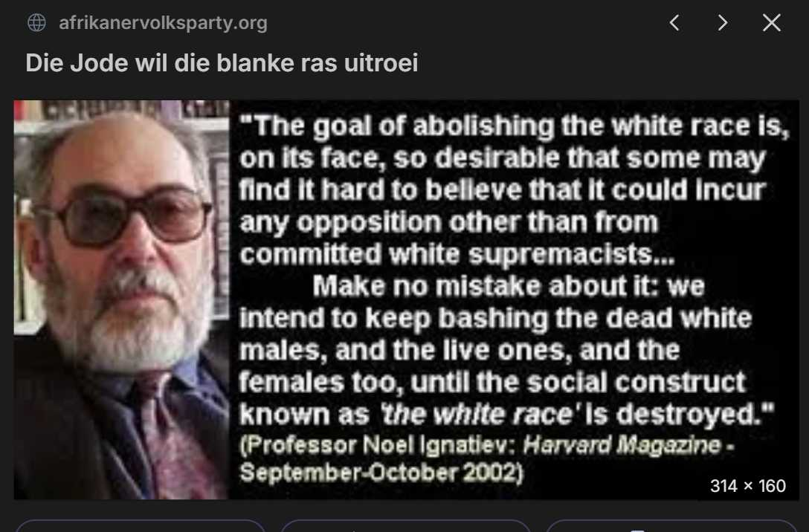
Task: Open the page title link under the site name
Action: pyautogui.click(x=222, y=63)
